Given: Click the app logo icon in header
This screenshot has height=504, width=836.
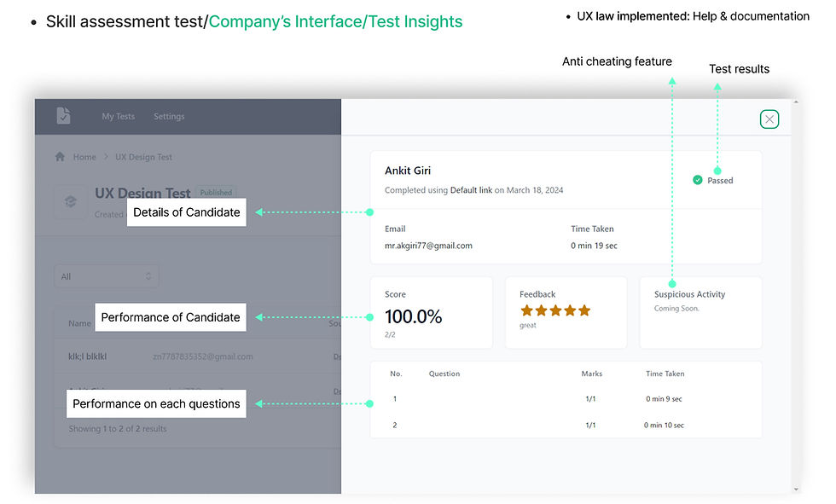Looking at the screenshot, I should tap(64, 116).
